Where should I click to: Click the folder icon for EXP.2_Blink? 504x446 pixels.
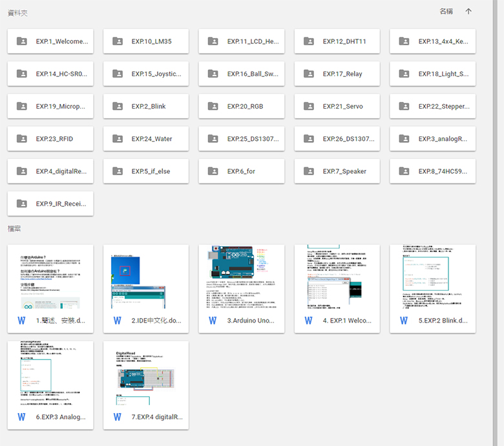(118, 106)
